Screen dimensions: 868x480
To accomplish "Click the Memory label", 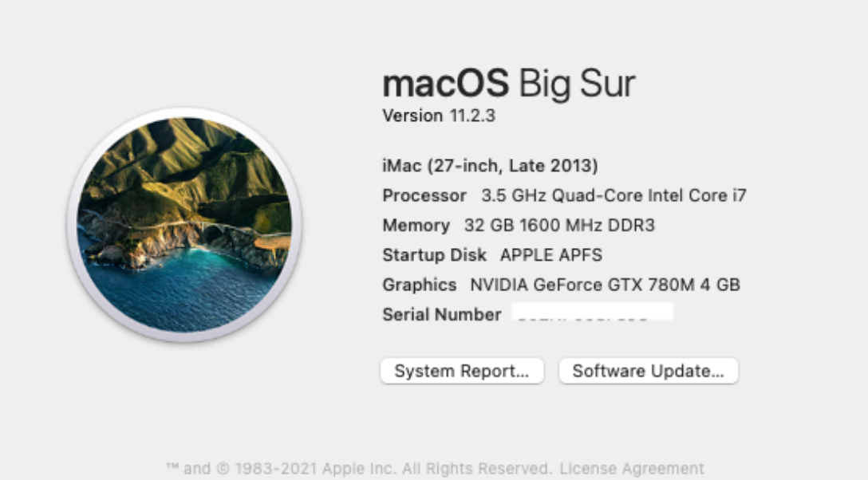I will tap(416, 226).
